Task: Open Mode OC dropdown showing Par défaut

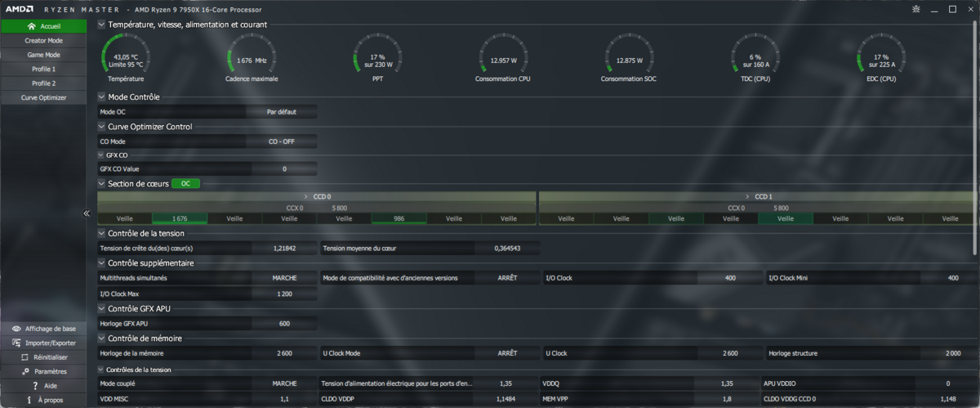Action: [x=281, y=112]
